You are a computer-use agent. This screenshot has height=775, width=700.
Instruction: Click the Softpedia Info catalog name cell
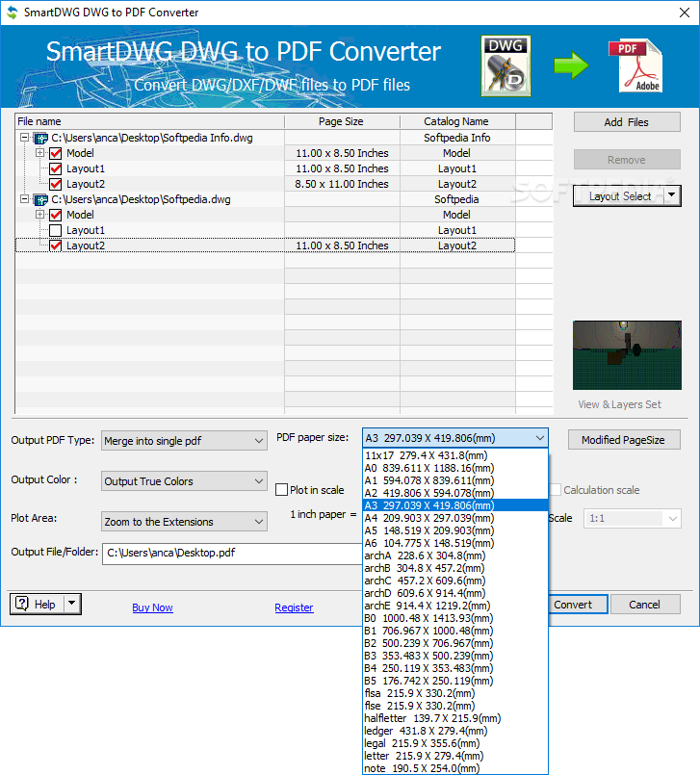pyautogui.click(x=457, y=138)
